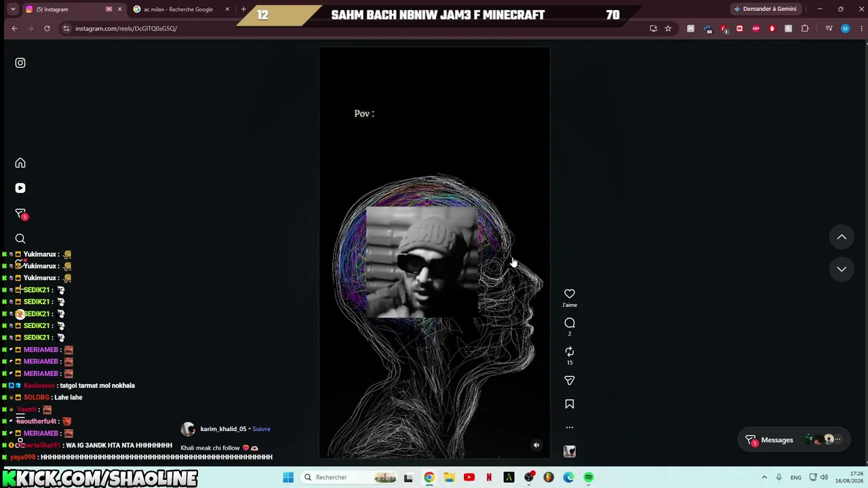Expand the Chrome tab search dropdown
This screenshot has width=868, height=488.
(12, 9)
